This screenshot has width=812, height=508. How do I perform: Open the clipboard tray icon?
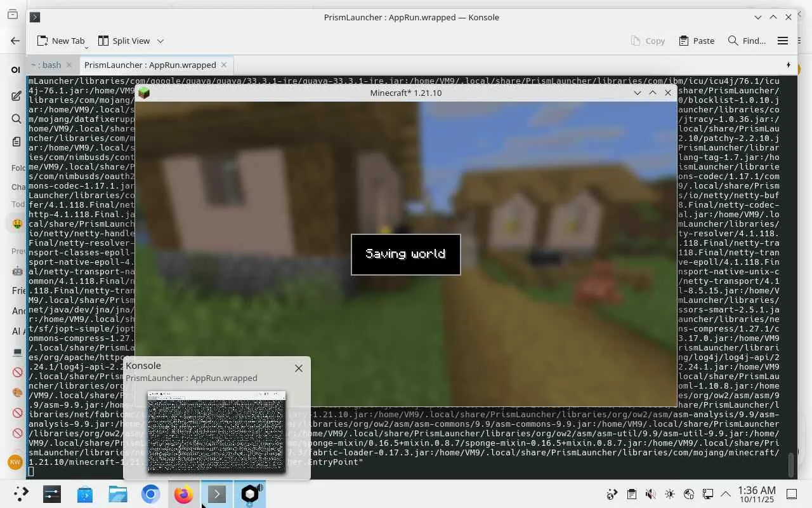(631, 494)
